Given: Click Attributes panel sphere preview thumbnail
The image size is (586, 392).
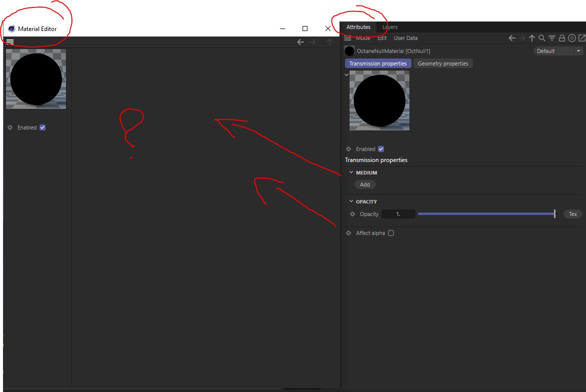Looking at the screenshot, I should point(379,100).
